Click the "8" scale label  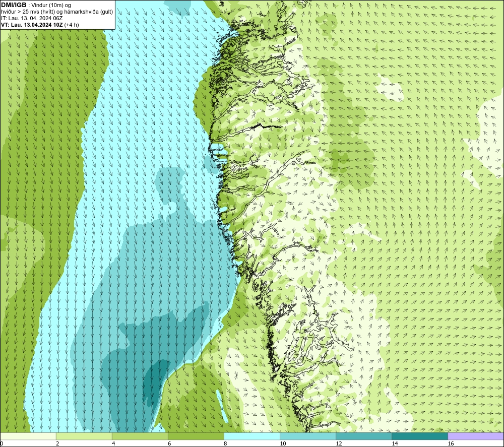pyautogui.click(x=225, y=443)
